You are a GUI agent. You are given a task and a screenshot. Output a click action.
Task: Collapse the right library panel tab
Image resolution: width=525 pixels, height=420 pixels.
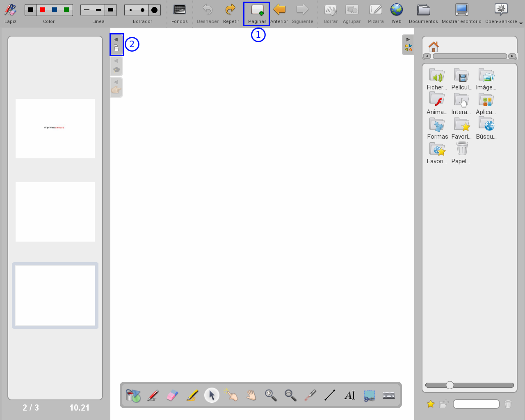408,44
